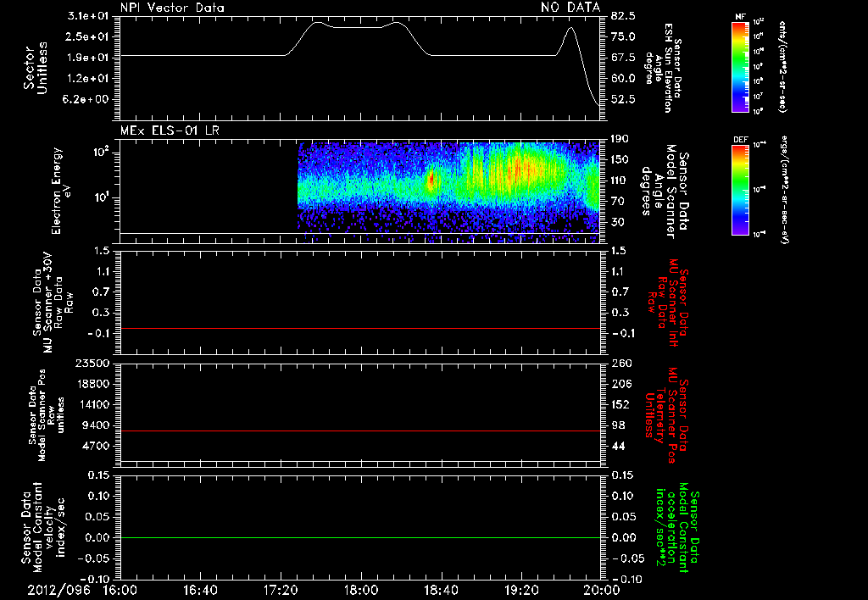The width and height of the screenshot is (868, 600).
Task: Click the 'Electron Energy eV' axis title
Action: [63, 191]
